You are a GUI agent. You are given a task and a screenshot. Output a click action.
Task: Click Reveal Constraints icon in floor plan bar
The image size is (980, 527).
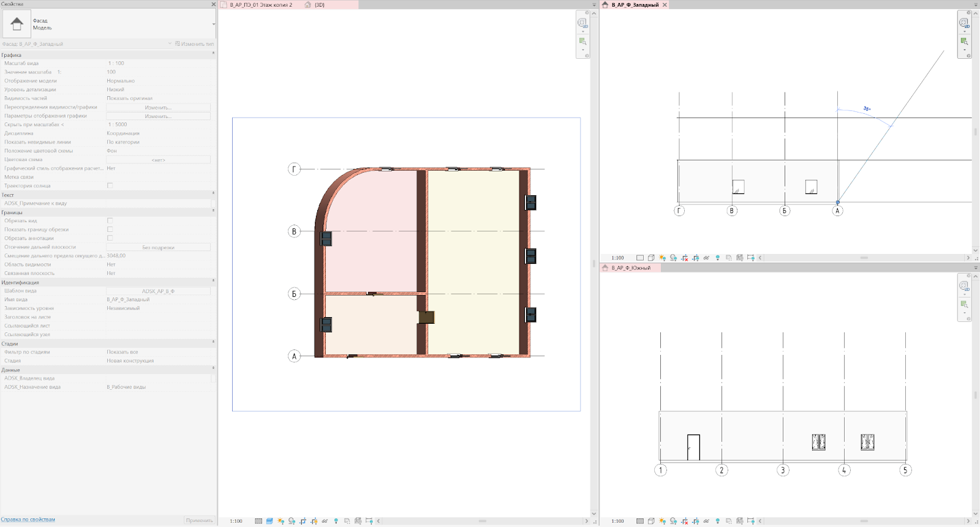click(369, 521)
